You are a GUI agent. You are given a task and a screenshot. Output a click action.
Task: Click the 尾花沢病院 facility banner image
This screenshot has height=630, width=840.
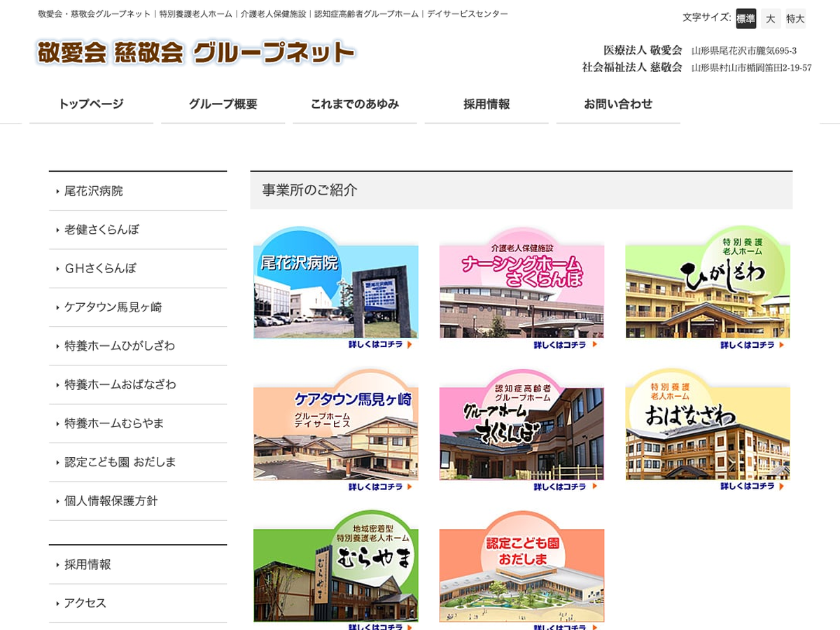coord(335,288)
